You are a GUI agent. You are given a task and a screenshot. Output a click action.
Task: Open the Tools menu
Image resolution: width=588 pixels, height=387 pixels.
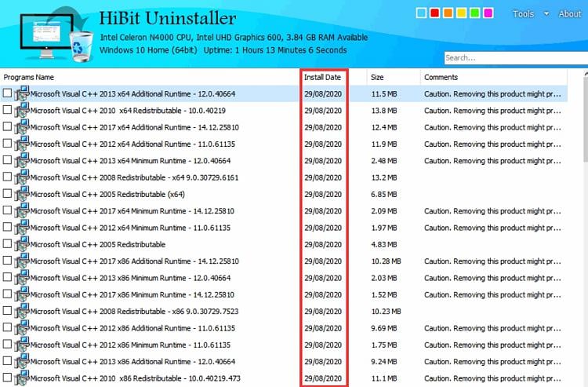pyautogui.click(x=523, y=14)
